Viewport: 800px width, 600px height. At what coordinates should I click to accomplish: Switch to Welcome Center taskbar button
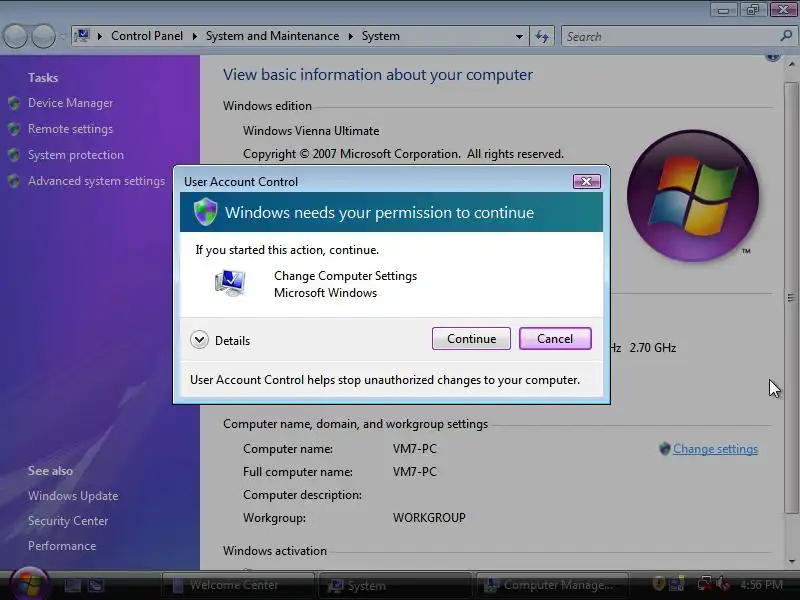(237, 585)
